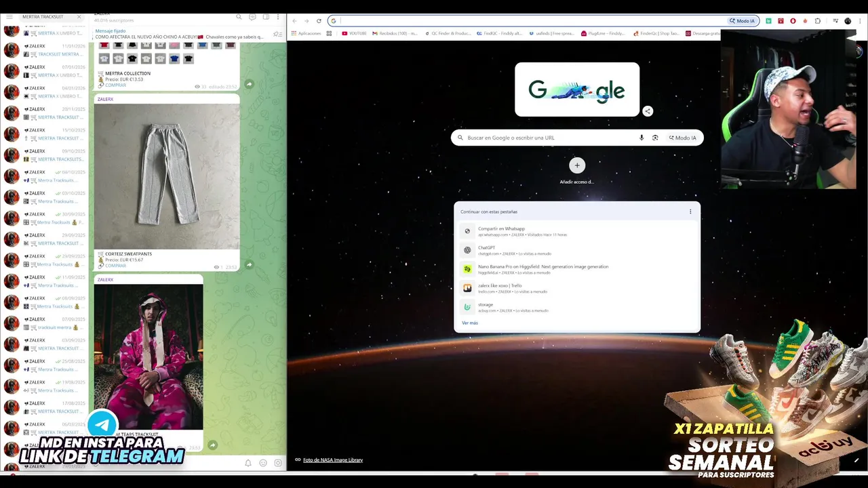This screenshot has width=868, height=488.
Task: Open the uufinds bookmark
Action: coord(551,33)
